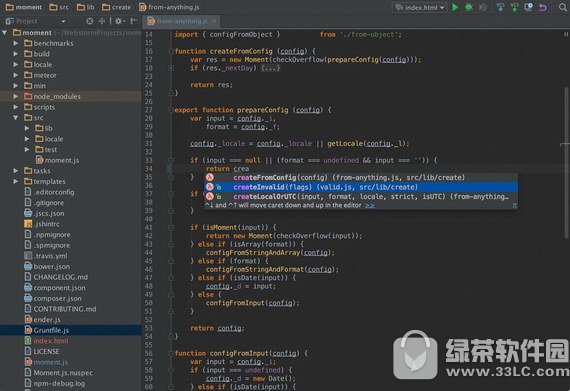Select the component.json file
Screen dimensions: 570x391
(x=55, y=288)
